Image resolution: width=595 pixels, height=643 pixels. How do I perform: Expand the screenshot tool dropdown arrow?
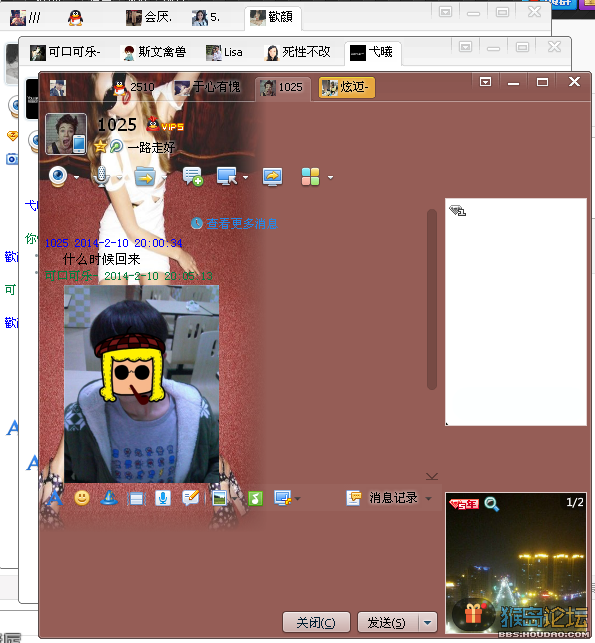298,499
